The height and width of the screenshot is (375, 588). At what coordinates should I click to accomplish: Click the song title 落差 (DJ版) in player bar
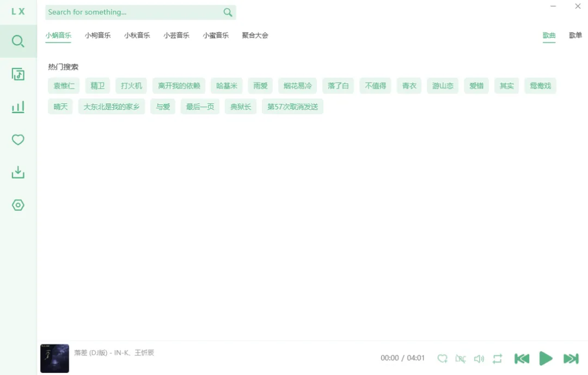click(x=91, y=353)
